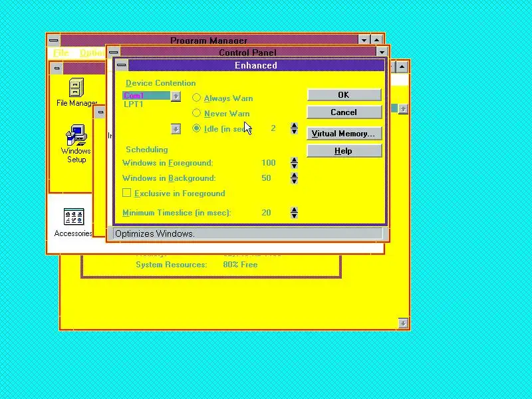Click OK in Enhanced dialog
This screenshot has width=532, height=399.
pos(344,94)
